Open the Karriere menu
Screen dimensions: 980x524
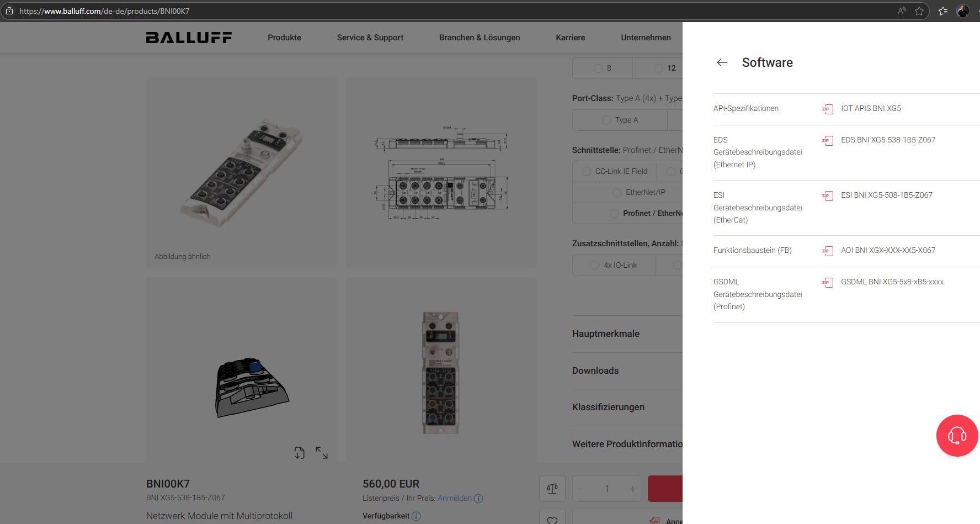pos(571,38)
